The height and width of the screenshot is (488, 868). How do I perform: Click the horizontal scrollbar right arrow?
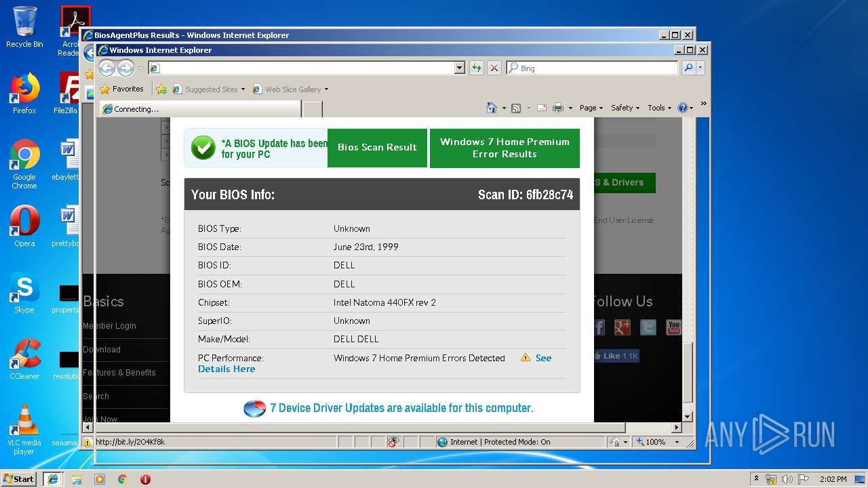(x=676, y=428)
